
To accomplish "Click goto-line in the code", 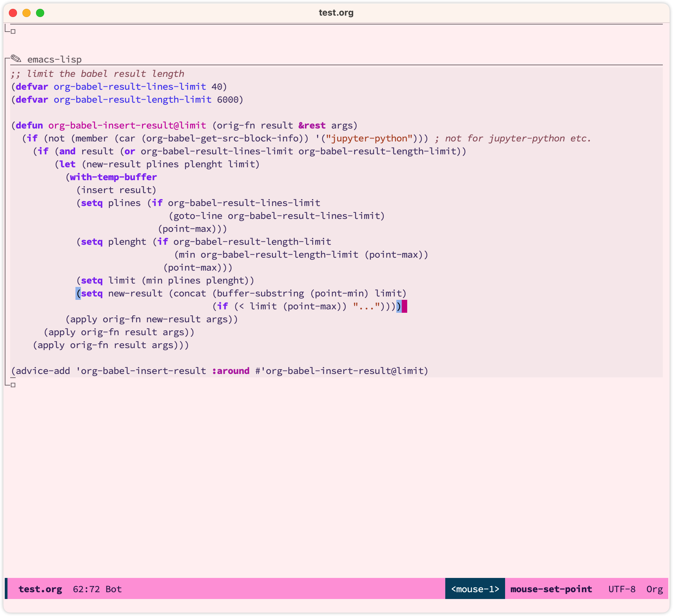I will [x=198, y=216].
